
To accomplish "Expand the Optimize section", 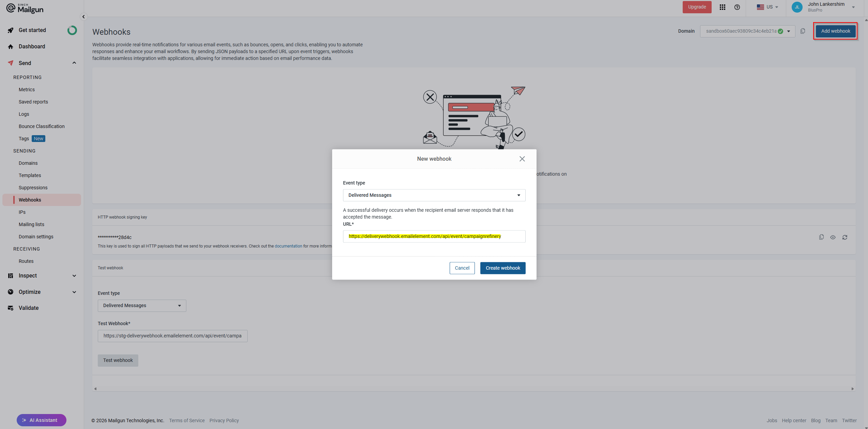I will pyautogui.click(x=74, y=292).
